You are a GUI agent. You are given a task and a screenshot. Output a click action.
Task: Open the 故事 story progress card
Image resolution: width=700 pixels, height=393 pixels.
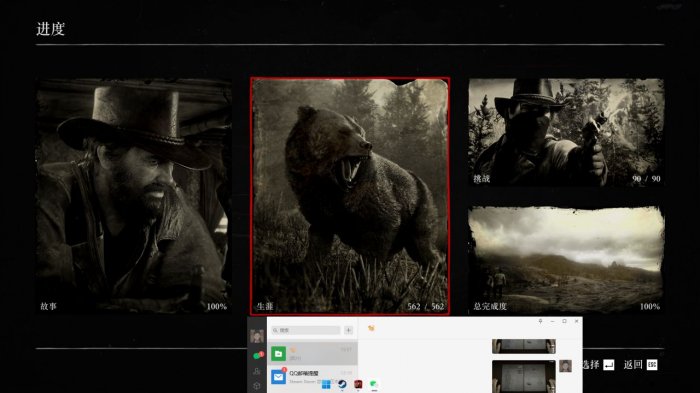133,196
